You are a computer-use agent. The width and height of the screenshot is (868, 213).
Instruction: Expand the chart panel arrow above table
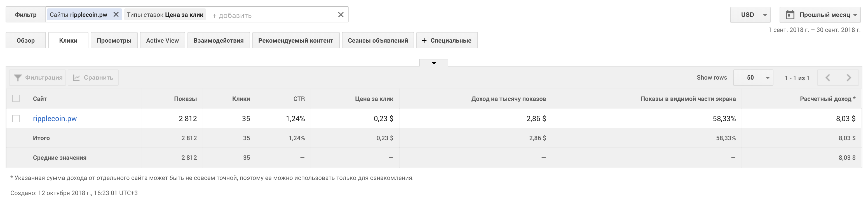tap(434, 63)
